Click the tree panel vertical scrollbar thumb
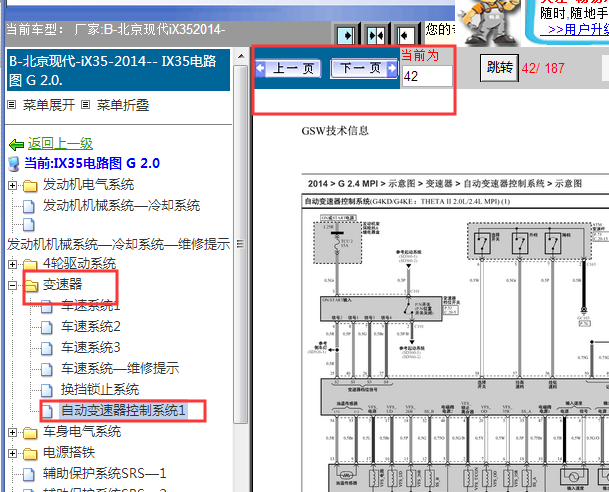 (x=241, y=244)
